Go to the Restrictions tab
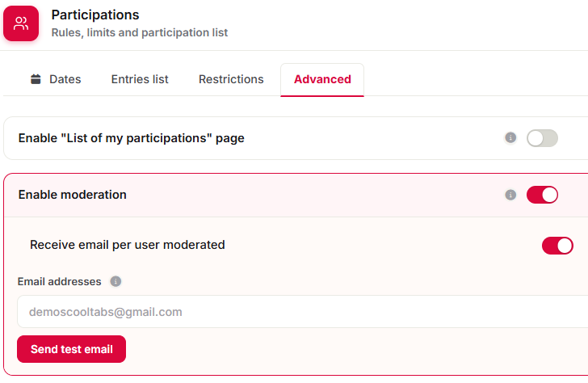The height and width of the screenshot is (383, 588). (x=231, y=79)
